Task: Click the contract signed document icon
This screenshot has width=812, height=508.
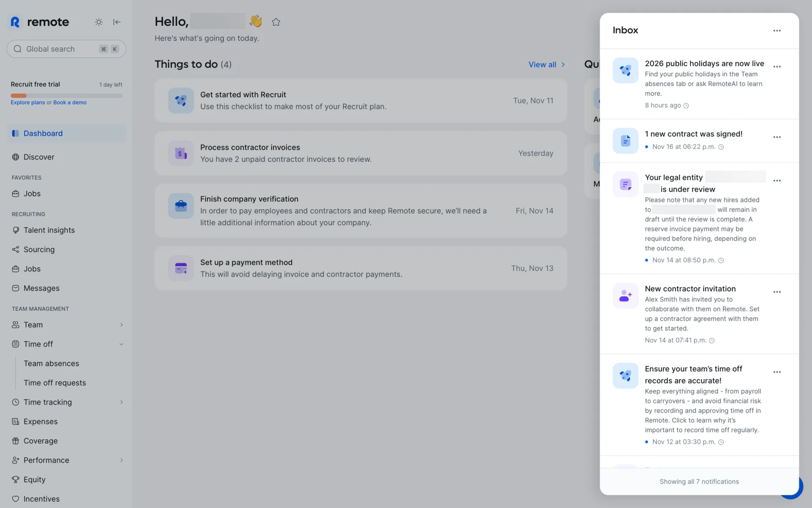Action: tap(625, 141)
